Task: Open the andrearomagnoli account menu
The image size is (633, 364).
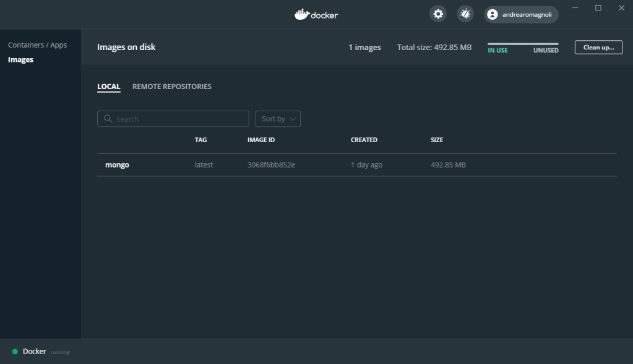Action: pyautogui.click(x=521, y=14)
